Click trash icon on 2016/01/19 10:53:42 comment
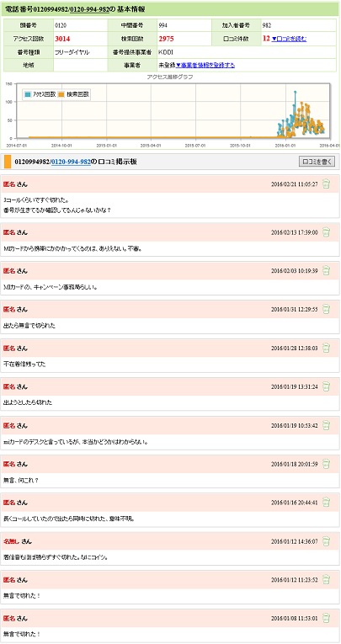Viewport: 341px width, 644px height. [x=326, y=425]
